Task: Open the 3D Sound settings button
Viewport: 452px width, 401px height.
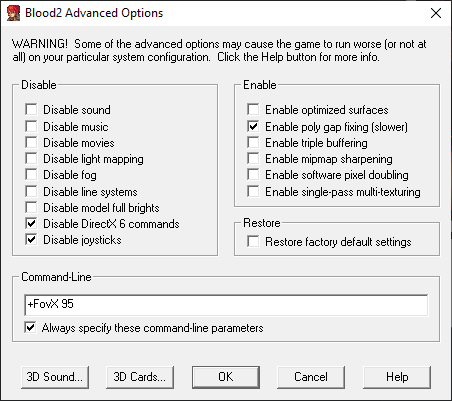Action: [55, 377]
